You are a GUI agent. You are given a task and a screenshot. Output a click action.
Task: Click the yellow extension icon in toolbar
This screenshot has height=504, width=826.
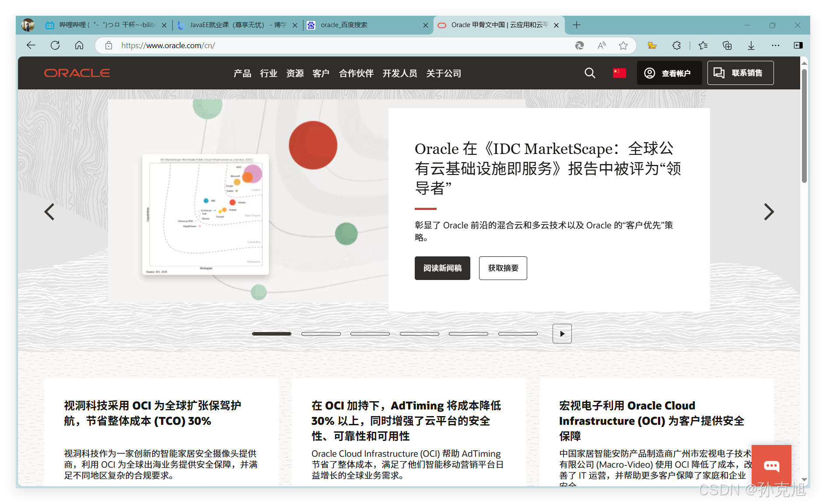point(652,45)
